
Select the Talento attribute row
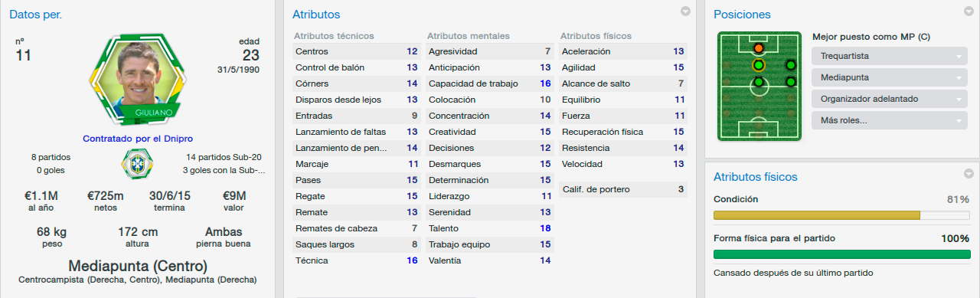pyautogui.click(x=488, y=228)
